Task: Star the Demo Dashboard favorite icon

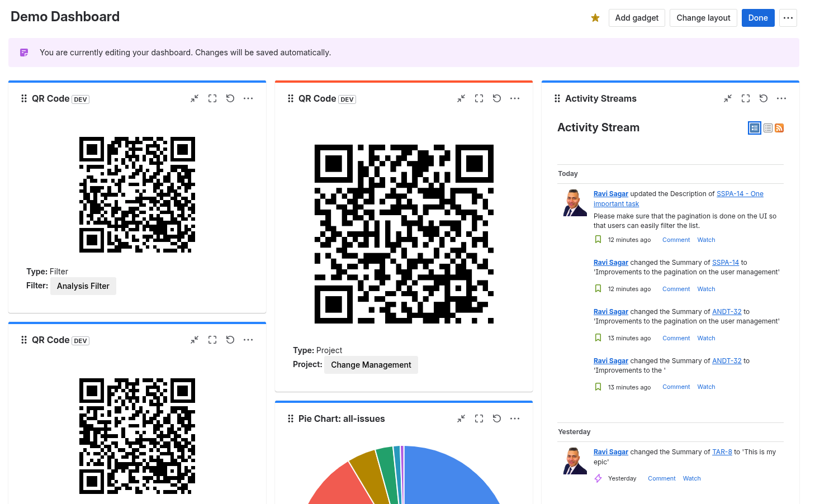Action: point(595,18)
